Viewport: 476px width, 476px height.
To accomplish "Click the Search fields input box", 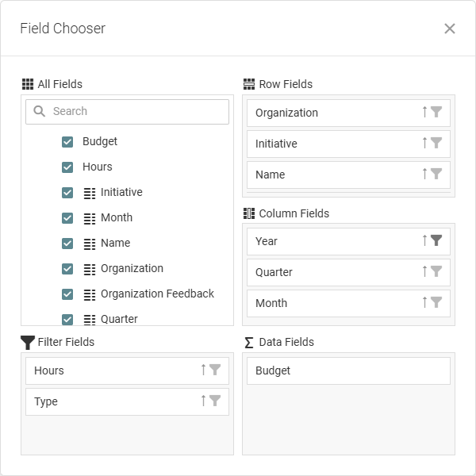I will click(x=135, y=112).
